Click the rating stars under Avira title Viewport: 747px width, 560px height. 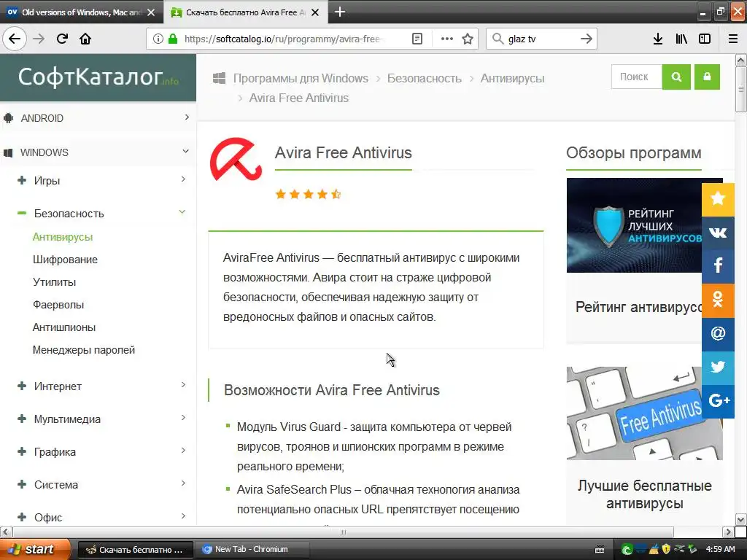309,194
